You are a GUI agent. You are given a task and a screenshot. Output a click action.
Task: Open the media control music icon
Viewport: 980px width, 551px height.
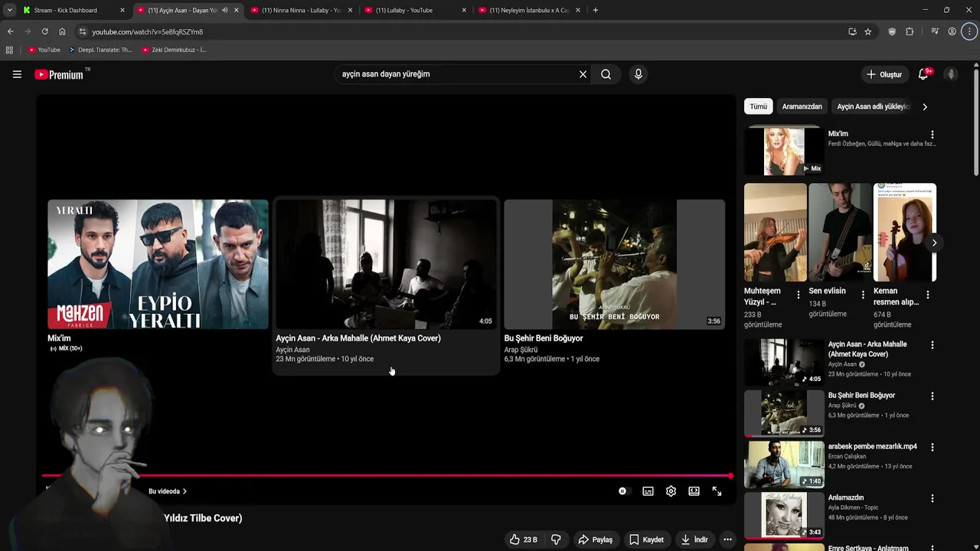pos(935,31)
